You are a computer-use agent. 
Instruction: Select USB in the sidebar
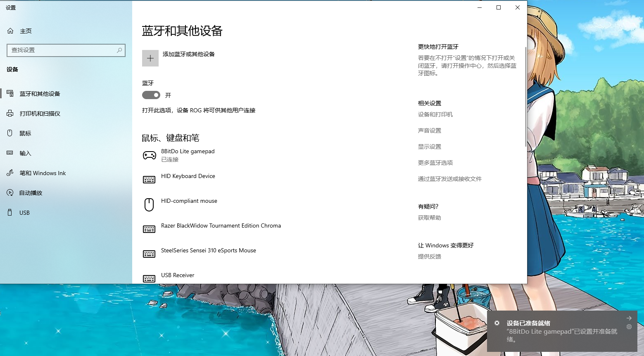coord(24,213)
